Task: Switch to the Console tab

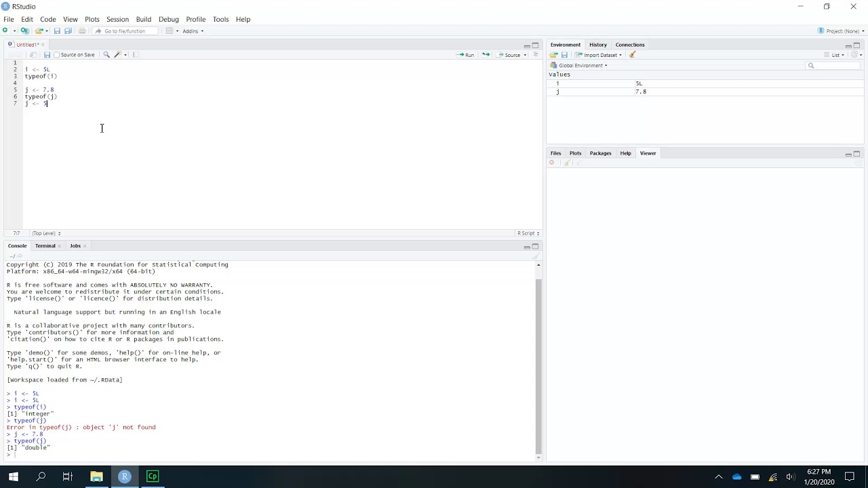Action: tap(17, 246)
